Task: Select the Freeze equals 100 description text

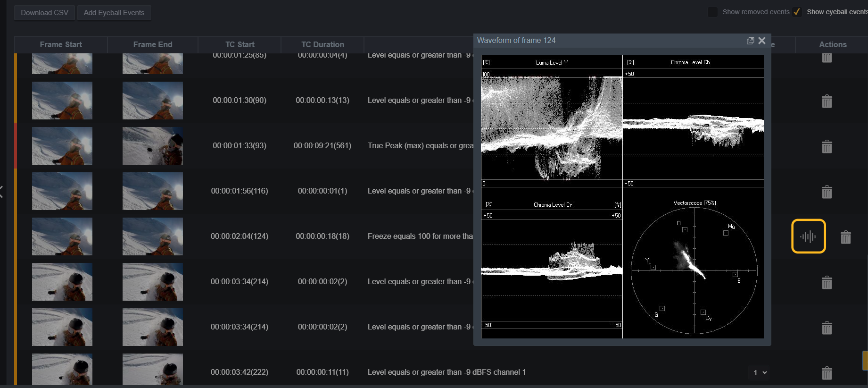Action: click(x=420, y=236)
